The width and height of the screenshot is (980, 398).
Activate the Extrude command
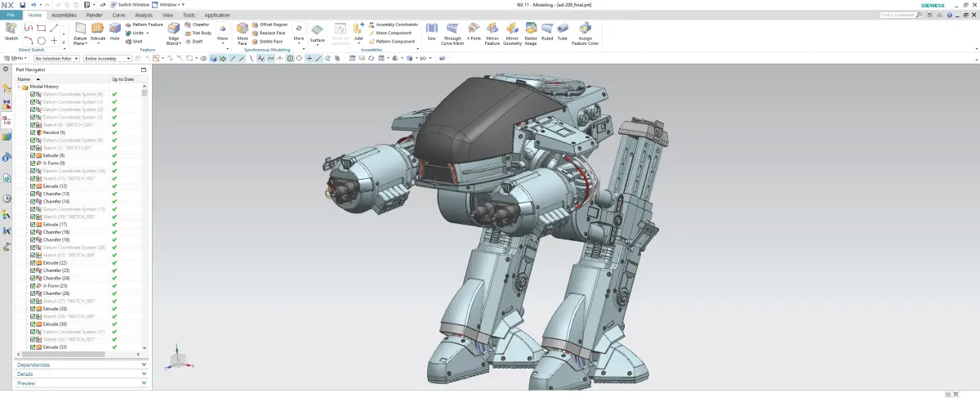pyautogui.click(x=98, y=32)
